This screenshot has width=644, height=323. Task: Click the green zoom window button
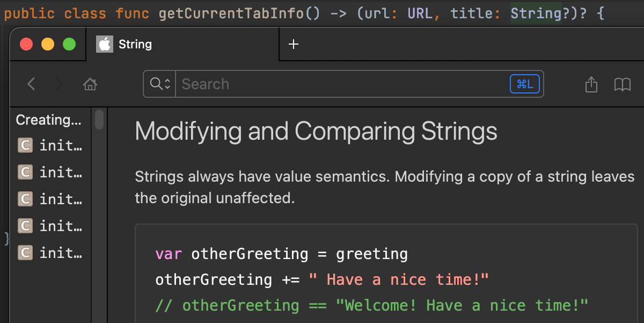pyautogui.click(x=69, y=44)
